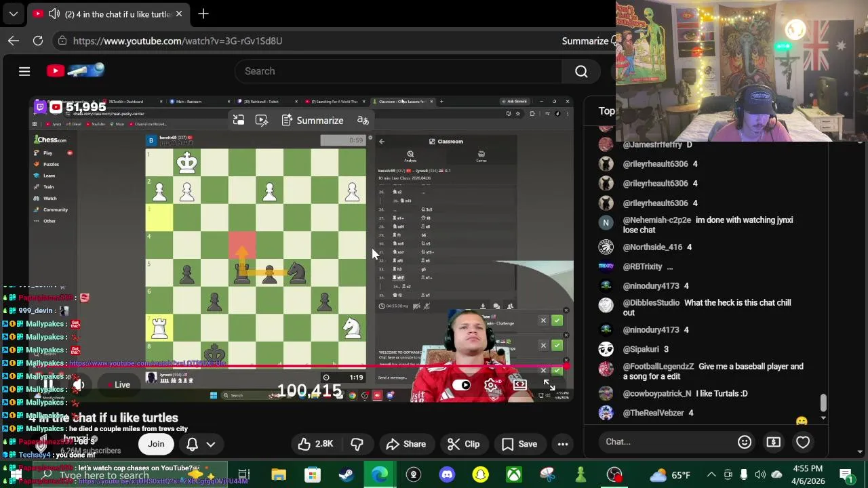The image size is (868, 488).
Task: Open the volume control in system tray
Action: point(760,474)
